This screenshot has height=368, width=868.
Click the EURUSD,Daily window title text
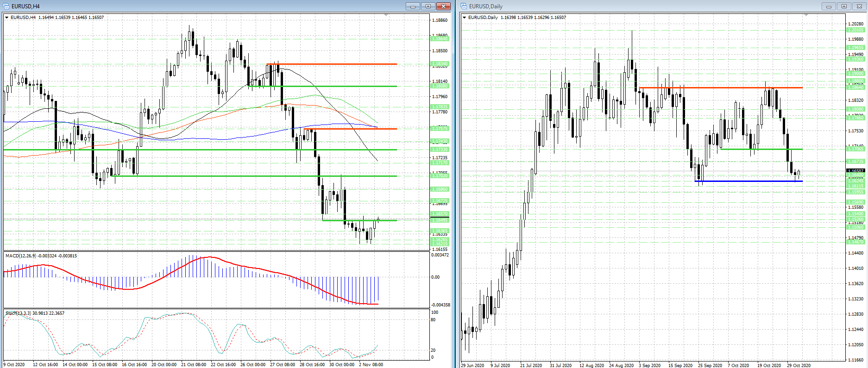click(485, 6)
